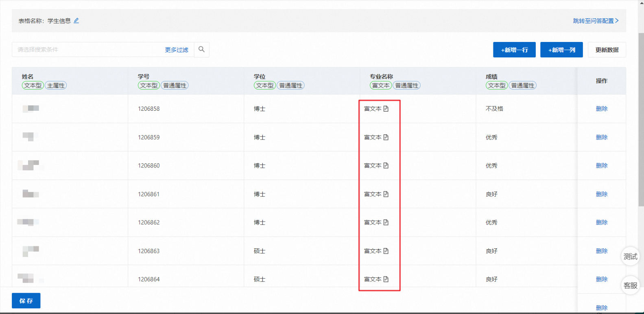This screenshot has height=314, width=644.
Task: Open the 客服 floating button
Action: point(630,285)
